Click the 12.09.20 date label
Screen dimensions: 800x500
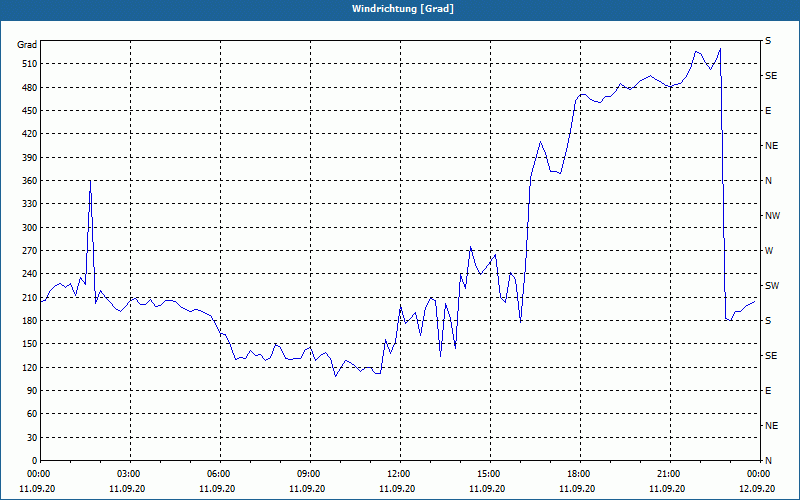(757, 488)
